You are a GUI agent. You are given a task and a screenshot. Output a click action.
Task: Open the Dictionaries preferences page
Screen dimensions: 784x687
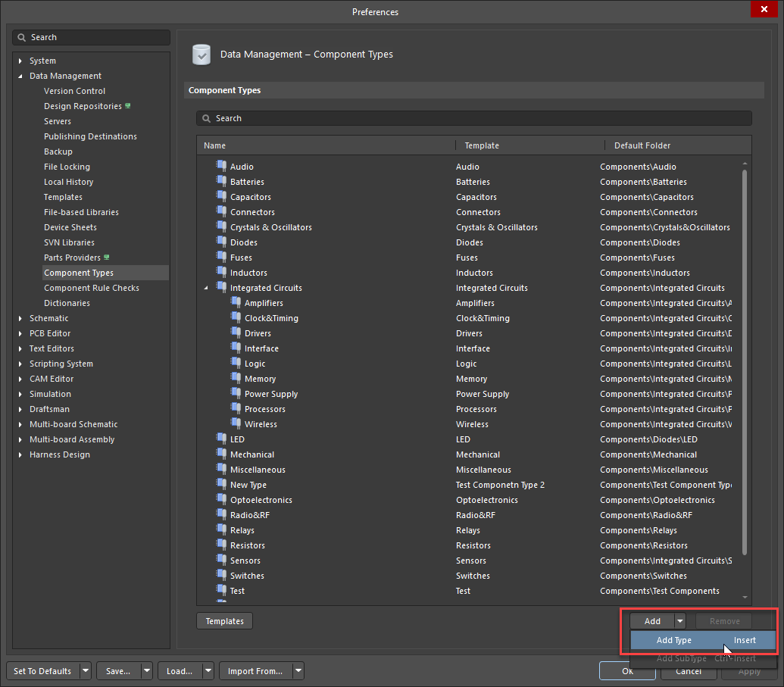pos(67,303)
